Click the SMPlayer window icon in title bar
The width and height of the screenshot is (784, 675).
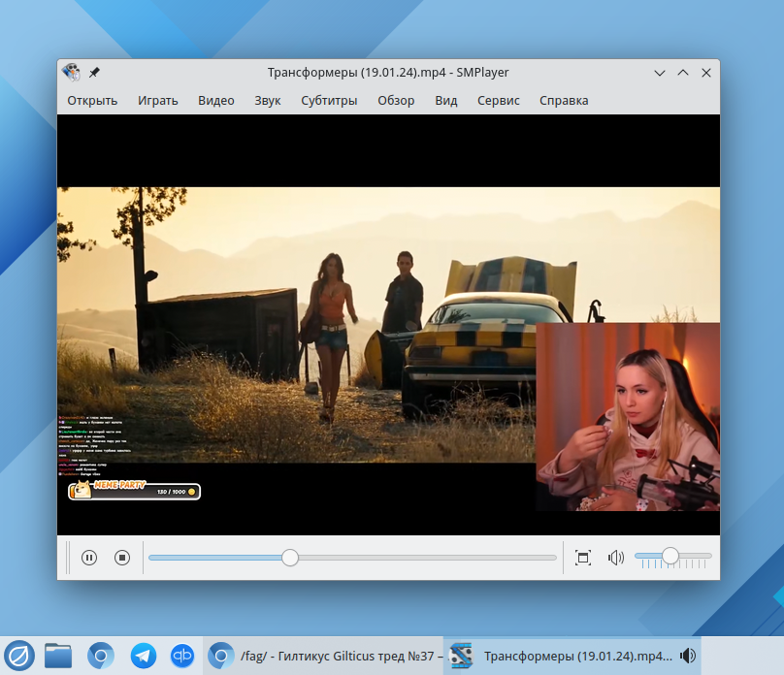coord(71,73)
